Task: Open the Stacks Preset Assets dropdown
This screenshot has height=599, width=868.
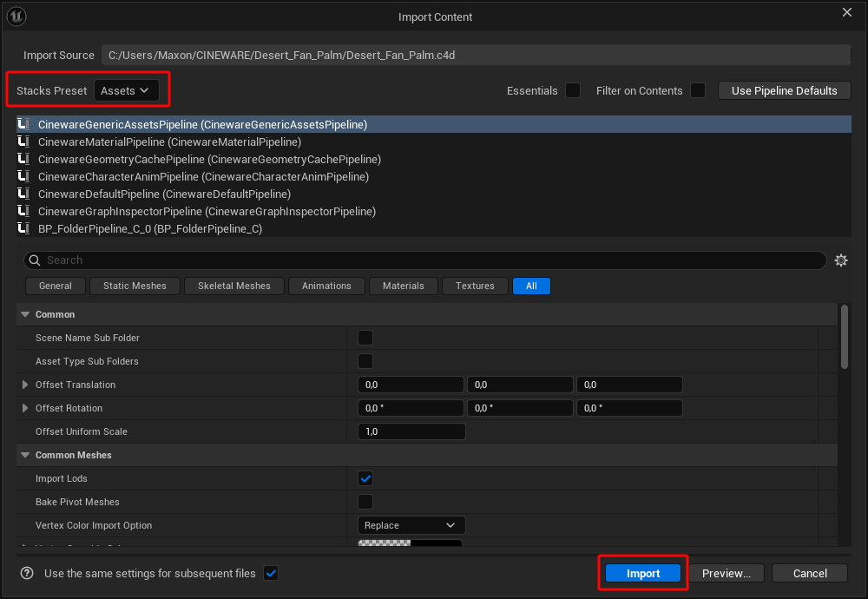Action: click(126, 90)
